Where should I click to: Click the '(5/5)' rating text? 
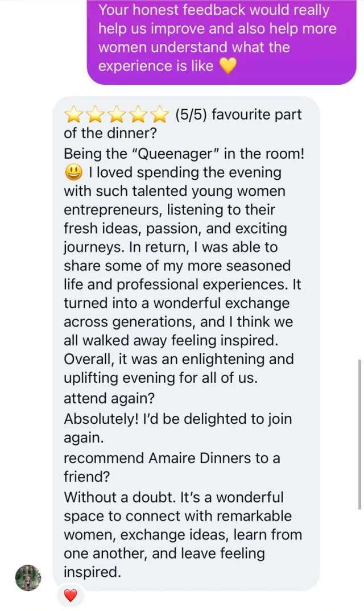191,114
